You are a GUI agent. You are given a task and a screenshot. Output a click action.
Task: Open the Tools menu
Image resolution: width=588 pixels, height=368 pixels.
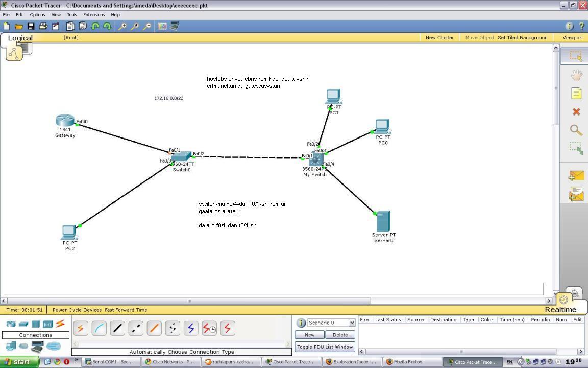72,15
